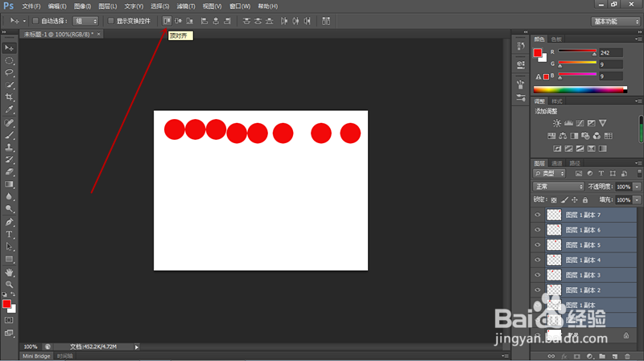The height and width of the screenshot is (361, 644).
Task: Open the 组 auto-select dropdown
Action: tap(86, 21)
